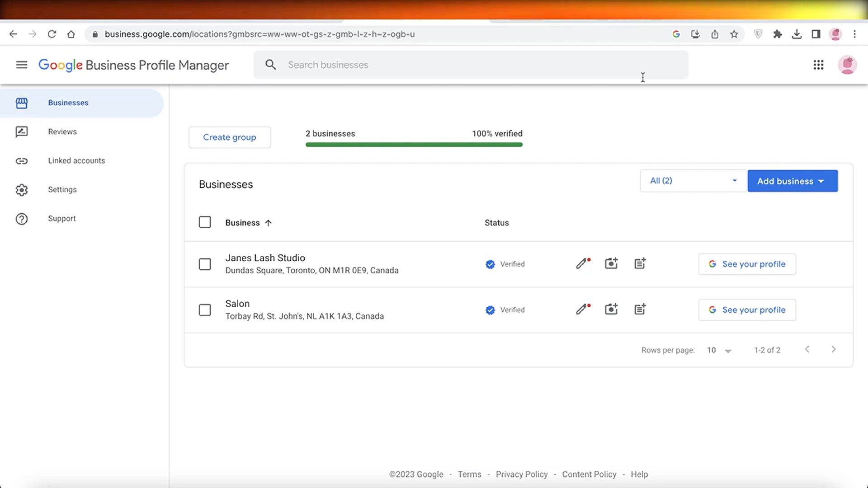868x488 pixels.
Task: Add photo to Salon business
Action: click(611, 309)
